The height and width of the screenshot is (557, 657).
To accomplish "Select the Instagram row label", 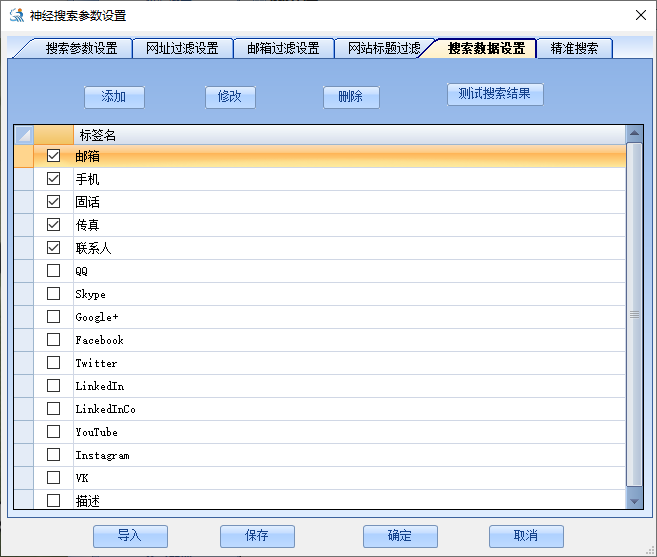I will pyautogui.click(x=103, y=456).
